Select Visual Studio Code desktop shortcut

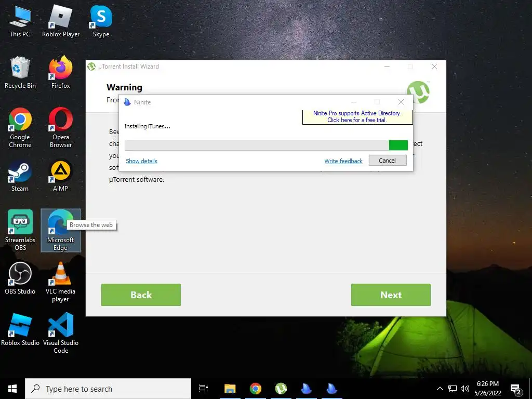tap(61, 334)
